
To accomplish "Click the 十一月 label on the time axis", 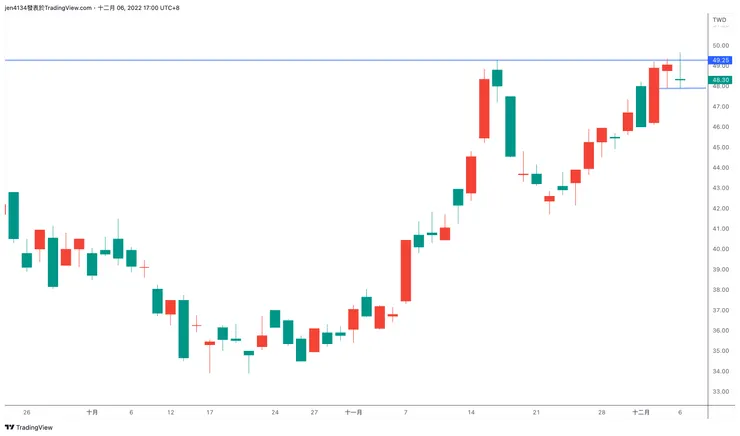I will click(353, 411).
